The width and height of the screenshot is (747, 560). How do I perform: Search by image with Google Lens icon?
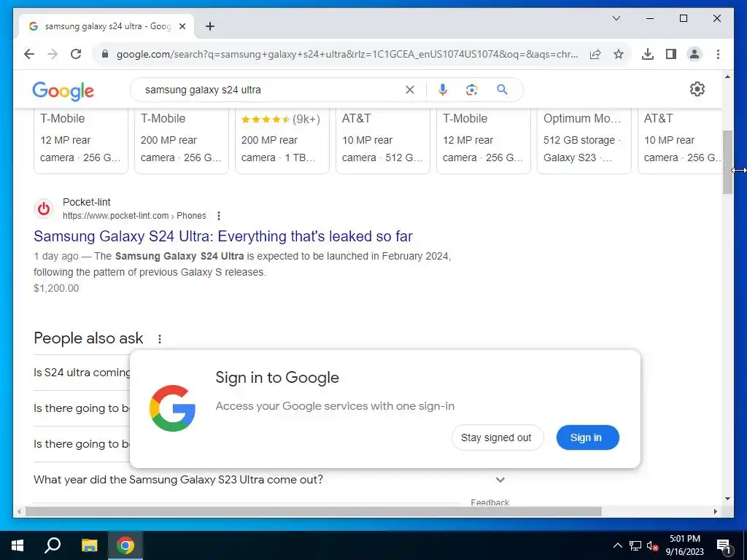[x=472, y=90]
